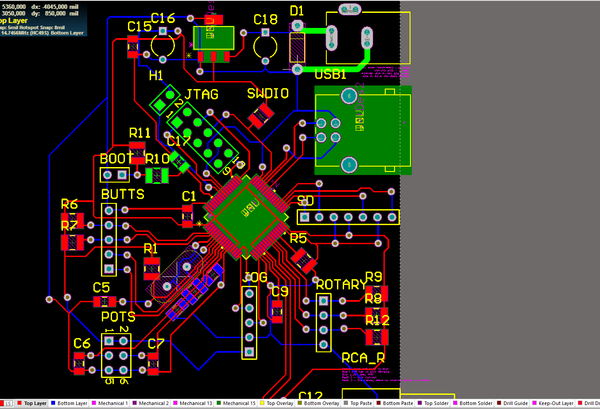Screen dimensions: 600x409
Task: Select the SWDIO component pad
Action: [261, 115]
